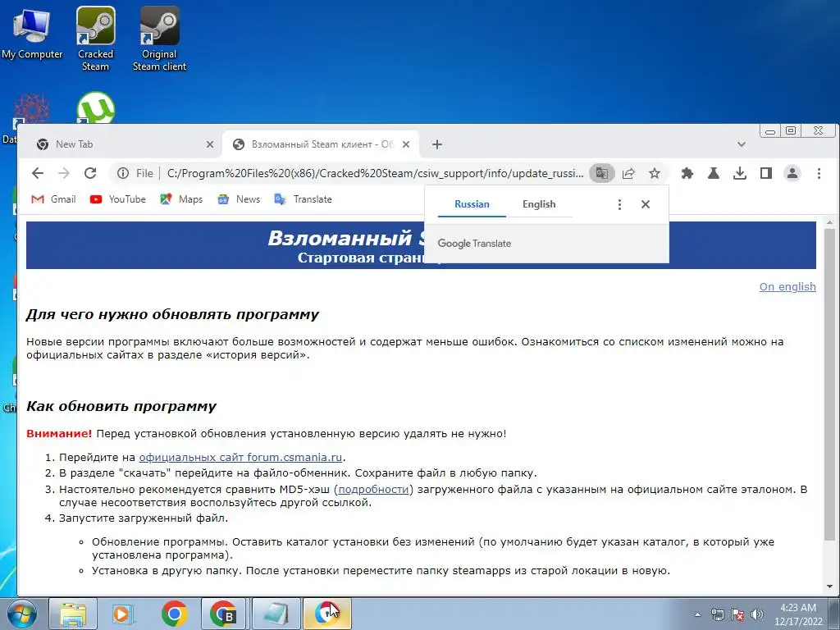The image size is (840, 630).
Task: Open the подробности link
Action: [x=373, y=489]
